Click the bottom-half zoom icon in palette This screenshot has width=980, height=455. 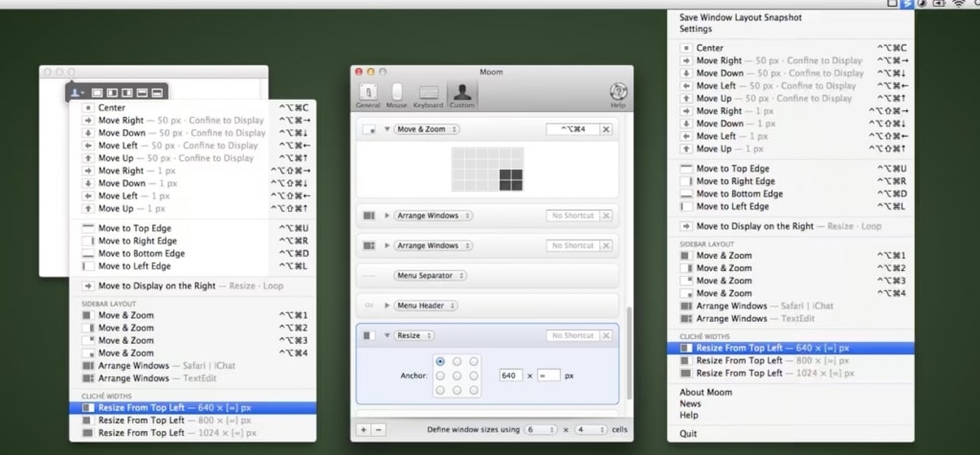pos(157,93)
